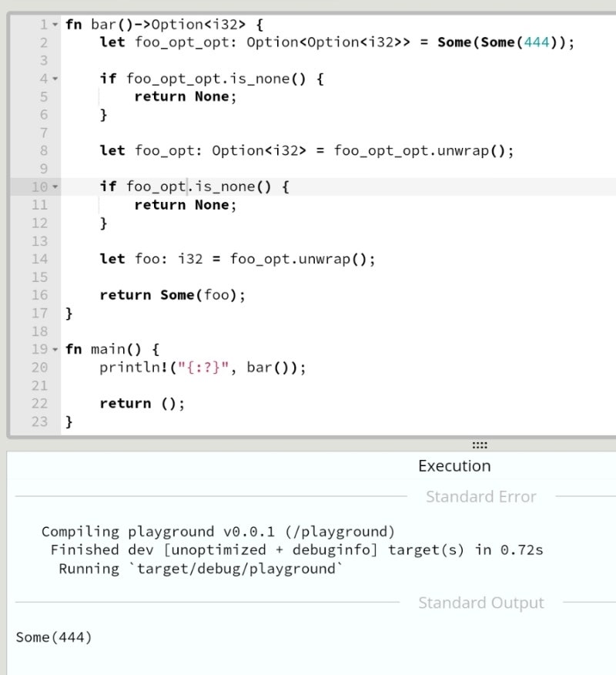The height and width of the screenshot is (675, 616).
Task: Place cursor on the number 444 in code
Action: 536,42
